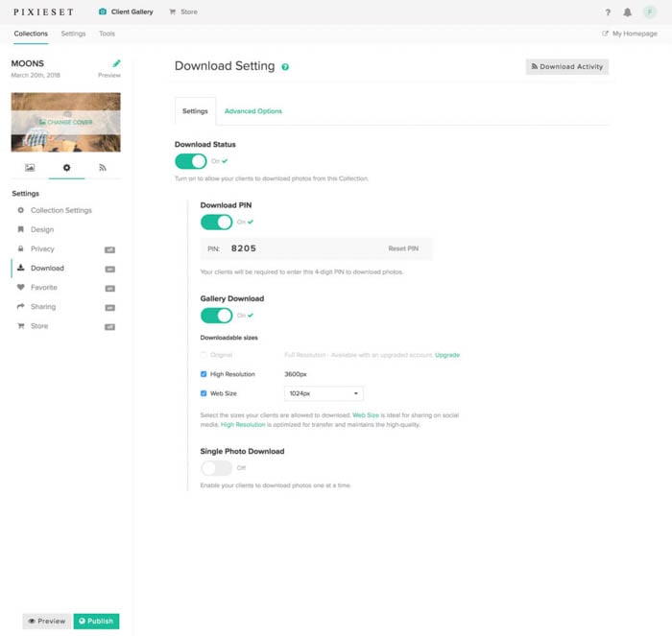This screenshot has height=636, width=672.
Task: Open the My Homepage link
Action: pyautogui.click(x=630, y=34)
